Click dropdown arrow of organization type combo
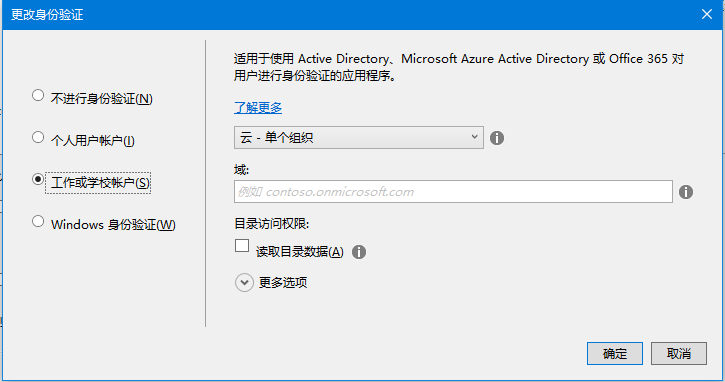Screen dimensions: 725x382 tap(474, 137)
